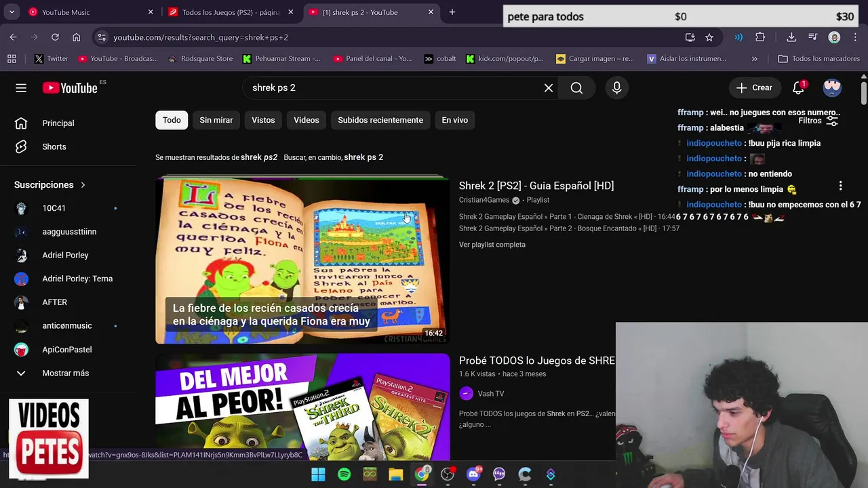This screenshot has width=868, height=488.
Task: Open File Explorer from the taskbar
Action: [395, 474]
